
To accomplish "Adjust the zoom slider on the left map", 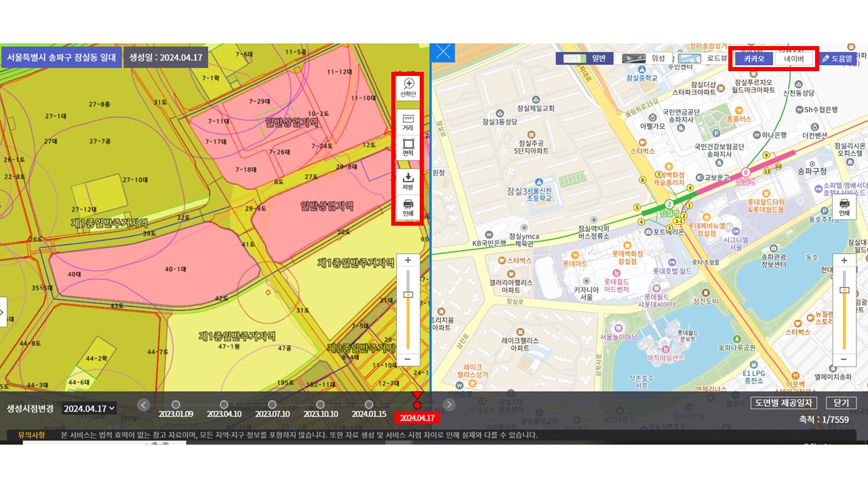I will [407, 293].
